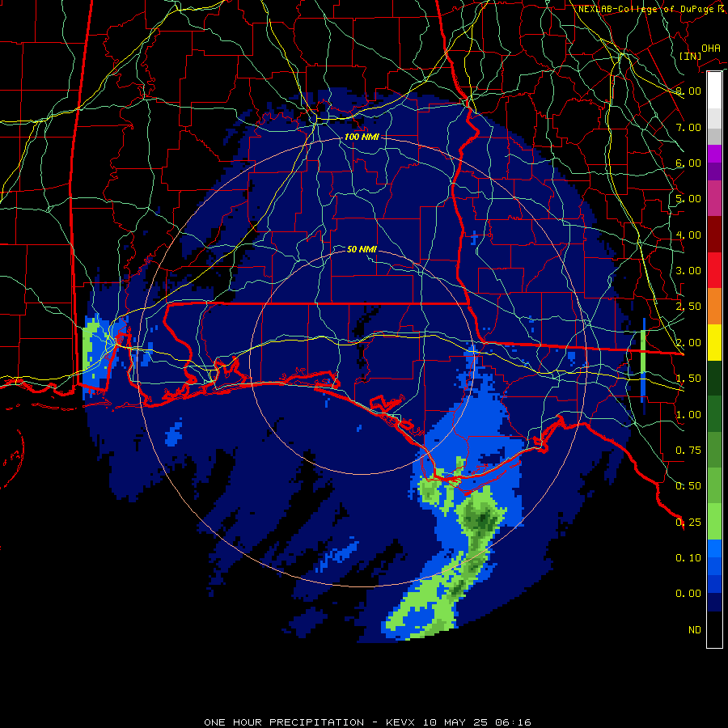Click the 2.00 legend value
This screenshot has width=728, height=728.
pos(688,343)
